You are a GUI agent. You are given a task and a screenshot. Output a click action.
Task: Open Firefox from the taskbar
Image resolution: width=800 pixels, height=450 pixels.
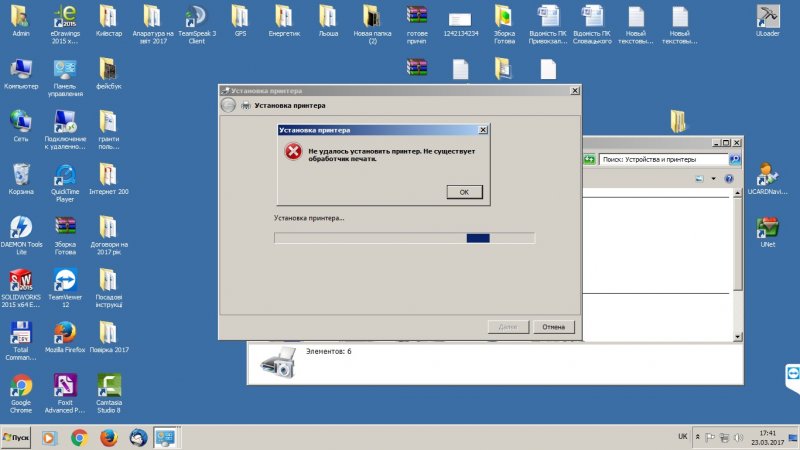pyautogui.click(x=108, y=437)
